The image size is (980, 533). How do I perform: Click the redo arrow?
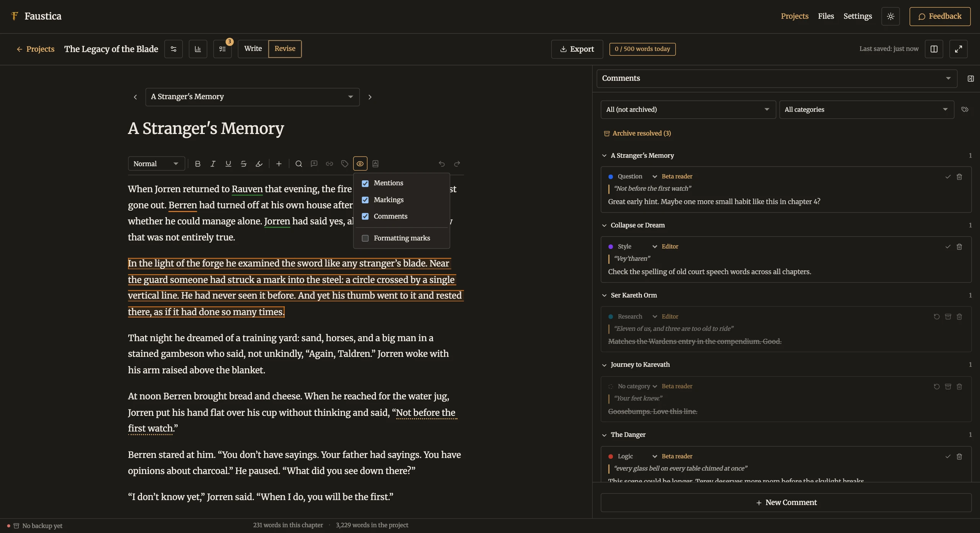(457, 164)
